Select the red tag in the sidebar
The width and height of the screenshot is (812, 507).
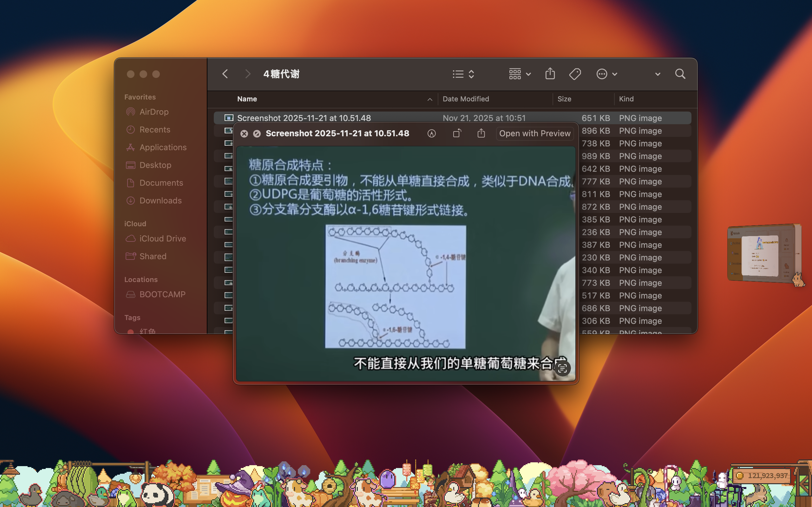[x=147, y=331]
